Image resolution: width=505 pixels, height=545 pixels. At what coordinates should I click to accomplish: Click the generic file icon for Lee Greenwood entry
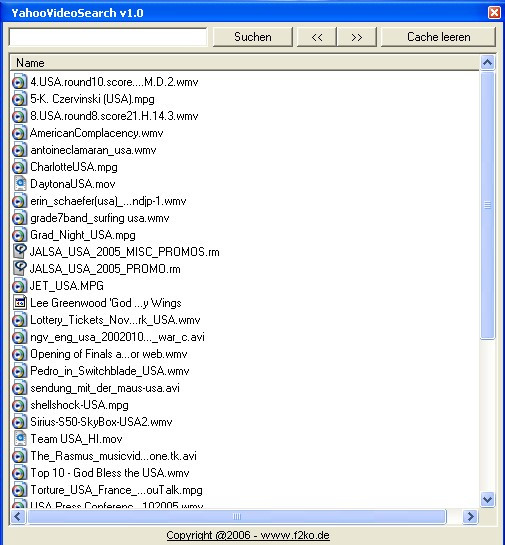(20, 303)
